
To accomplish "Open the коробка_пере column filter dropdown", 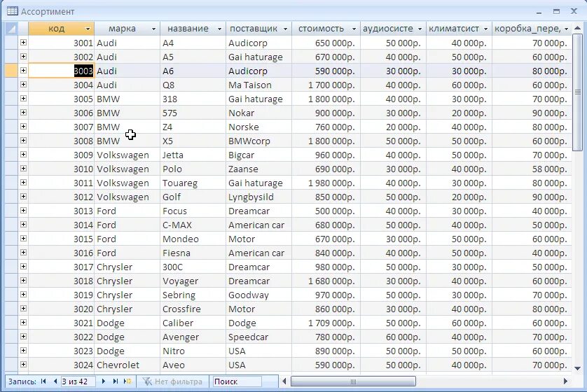I will pyautogui.click(x=567, y=29).
